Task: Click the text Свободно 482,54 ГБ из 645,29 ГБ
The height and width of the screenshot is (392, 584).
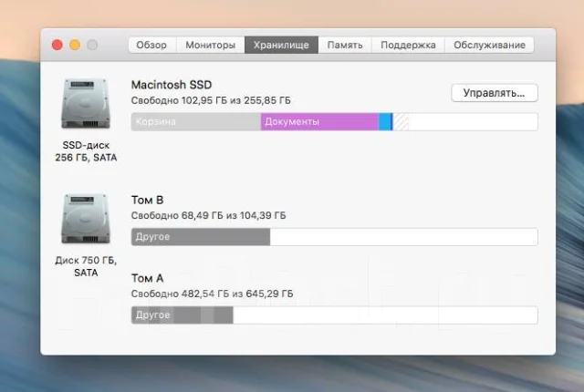Action: 213,294
